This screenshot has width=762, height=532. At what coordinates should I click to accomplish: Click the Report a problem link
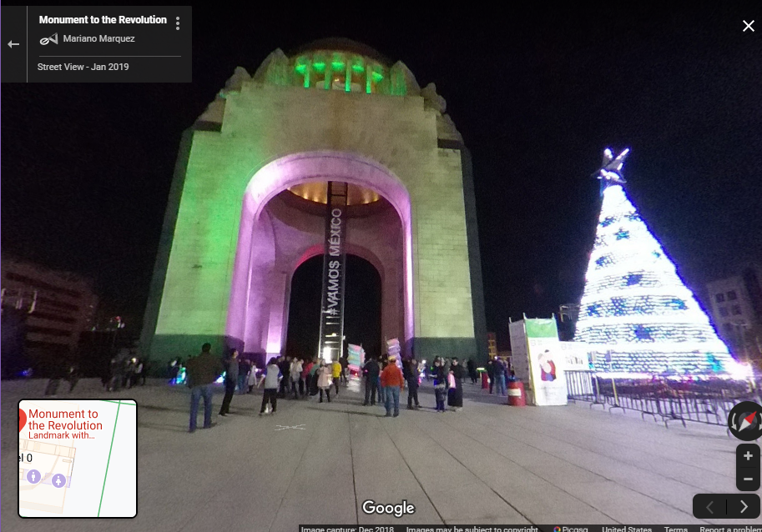(729, 529)
